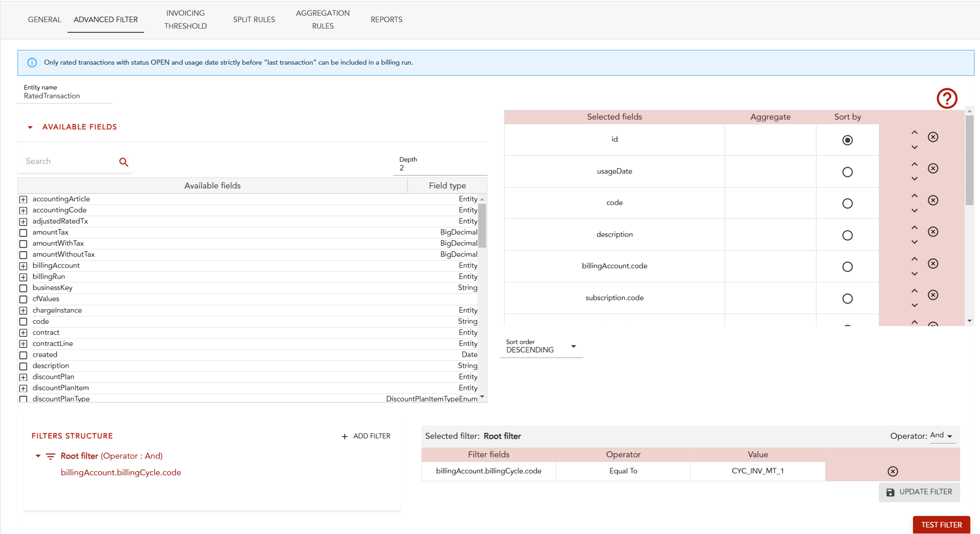The width and height of the screenshot is (980, 534).
Task: Remove usageDate from selected fields
Action: click(x=933, y=169)
